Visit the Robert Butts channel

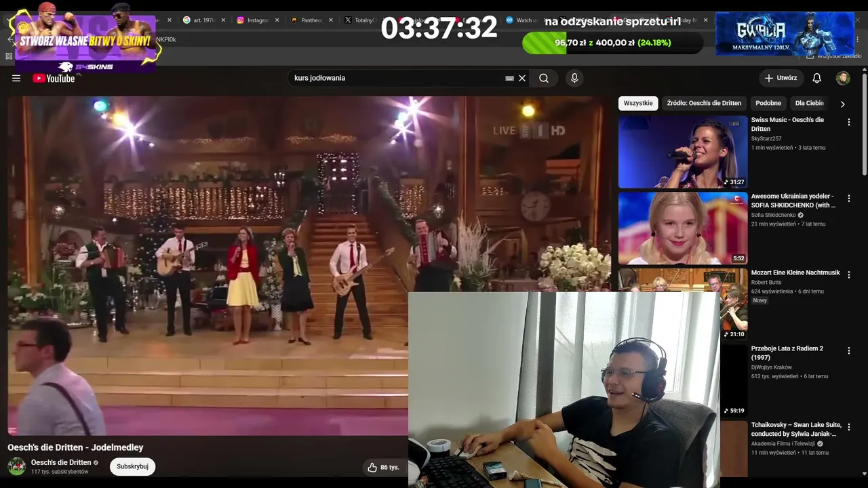[766, 282]
